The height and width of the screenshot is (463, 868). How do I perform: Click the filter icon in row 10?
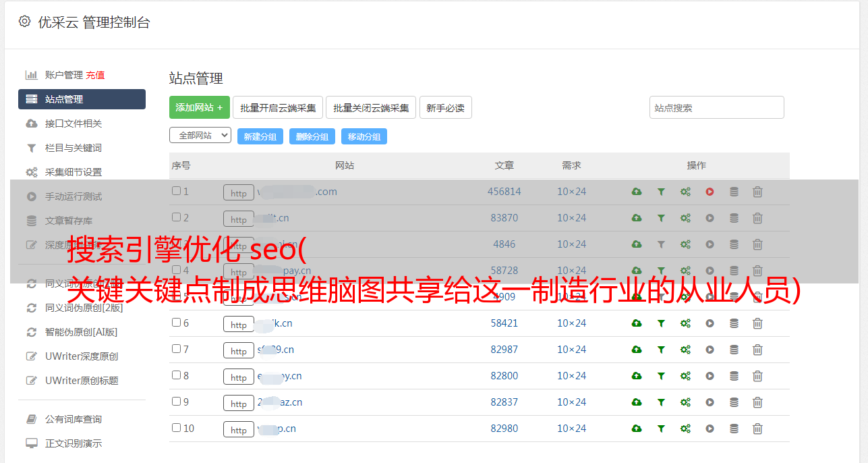661,429
